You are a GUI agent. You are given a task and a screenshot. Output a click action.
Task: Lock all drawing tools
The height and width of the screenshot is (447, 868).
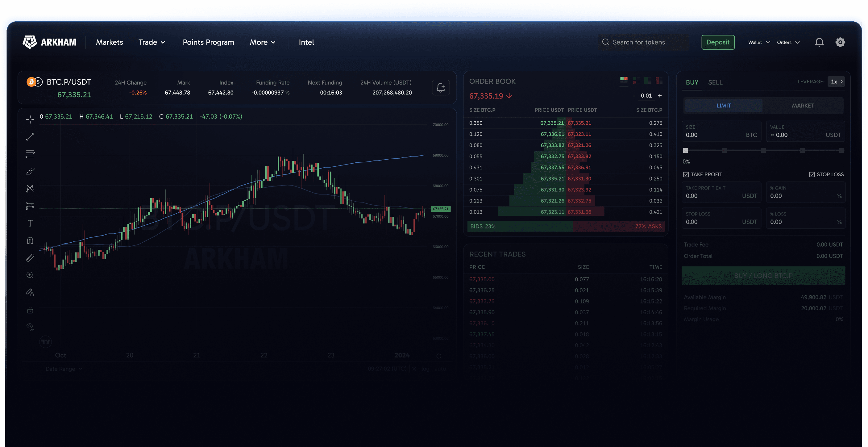(30, 310)
